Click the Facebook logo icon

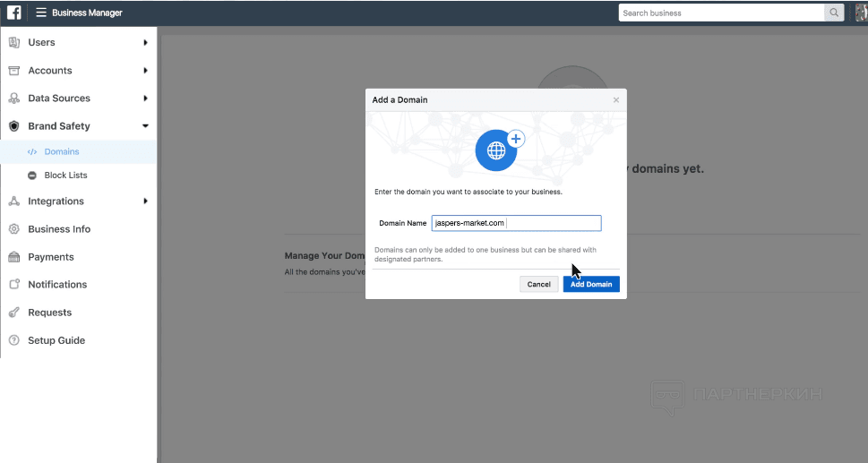pos(13,13)
